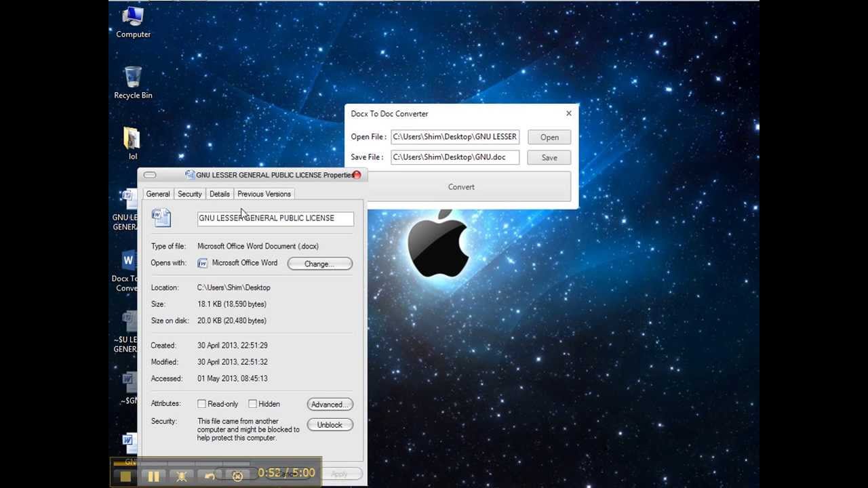Screen dimensions: 868x488
Task: Enable the Hidden attribute checkbox
Action: 252,404
